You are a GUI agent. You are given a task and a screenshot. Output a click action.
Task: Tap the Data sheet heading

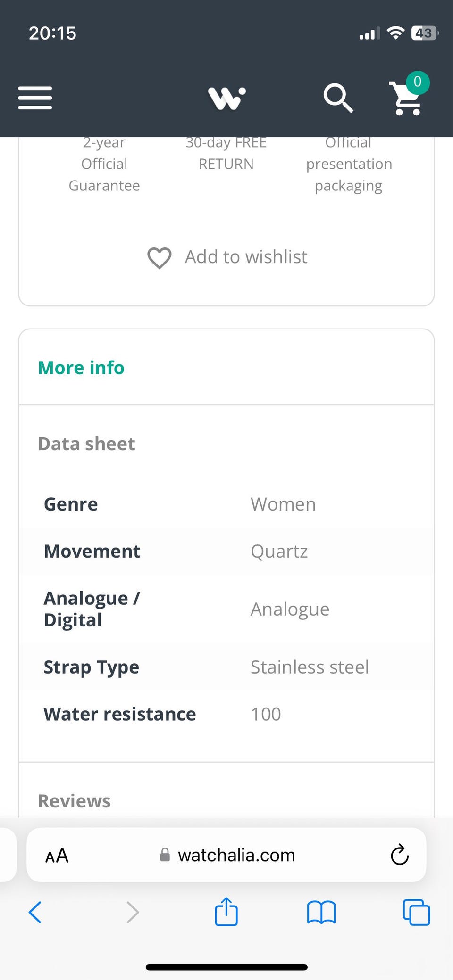pos(87,444)
